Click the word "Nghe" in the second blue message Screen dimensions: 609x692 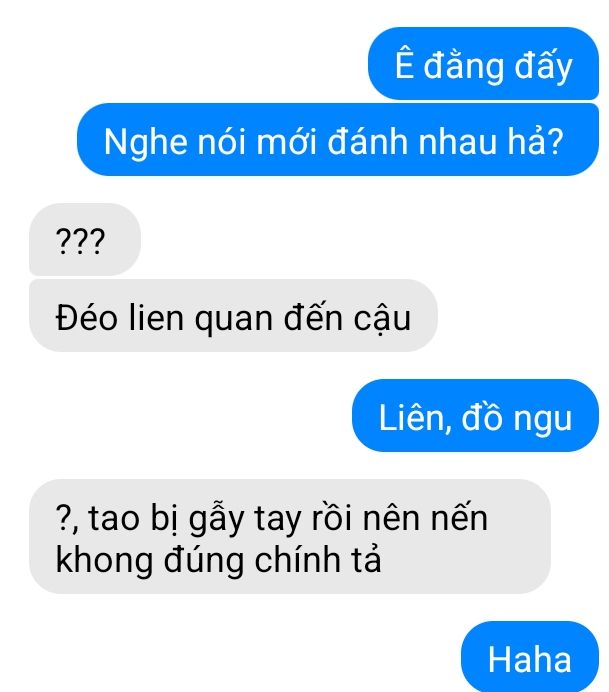pyautogui.click(x=146, y=142)
